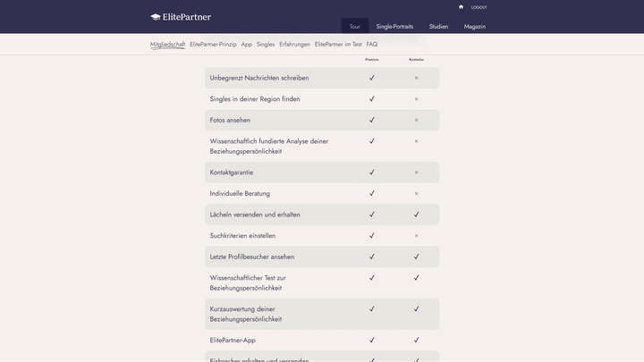Click Premium checkmark for Singles in deiner Region
644x362 pixels.
(x=372, y=99)
